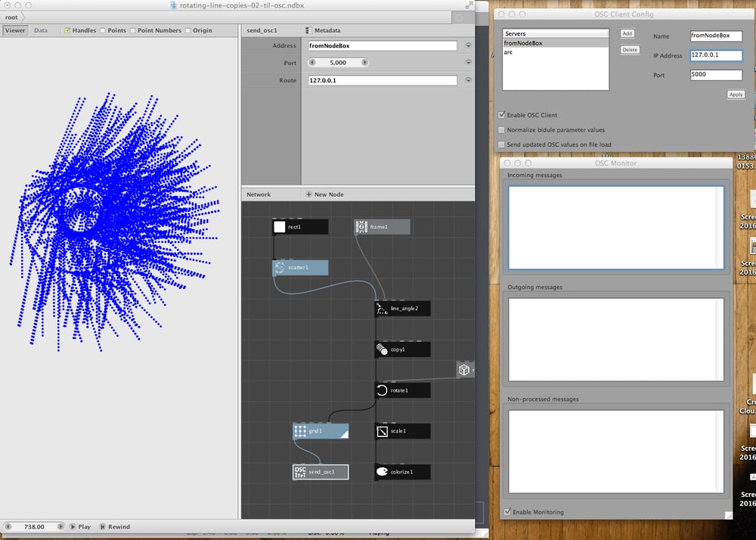
Task: Toggle the Handles checkbox
Action: pyautogui.click(x=67, y=30)
